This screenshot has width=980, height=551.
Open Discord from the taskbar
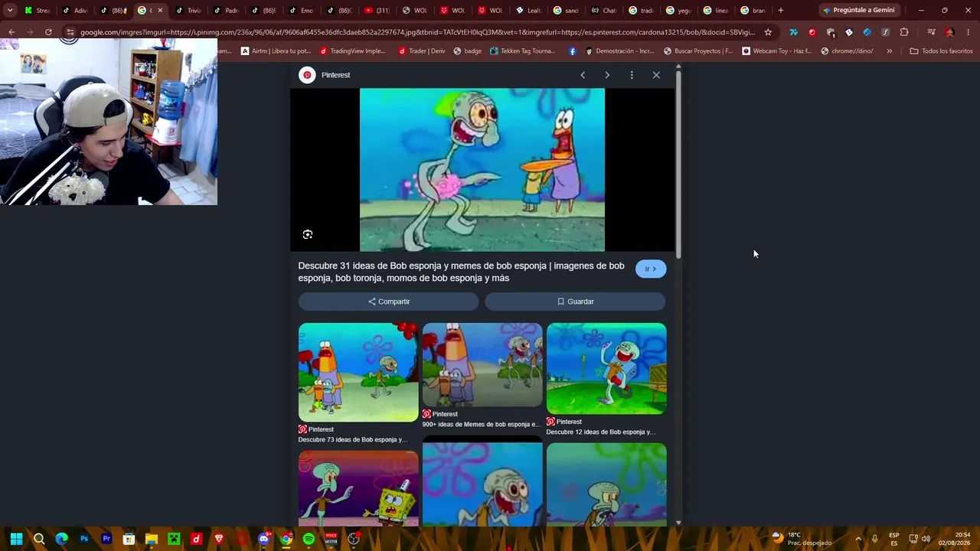pyautogui.click(x=264, y=539)
